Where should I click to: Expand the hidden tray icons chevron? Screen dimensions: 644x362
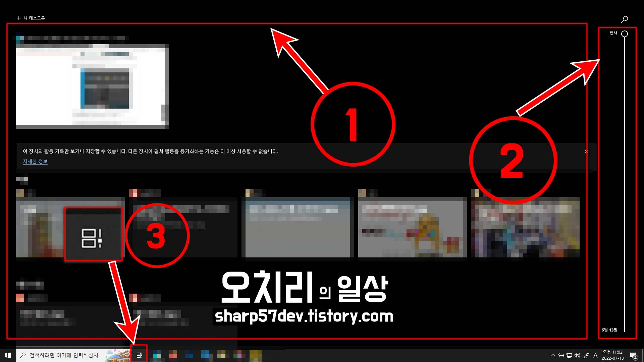(553, 355)
